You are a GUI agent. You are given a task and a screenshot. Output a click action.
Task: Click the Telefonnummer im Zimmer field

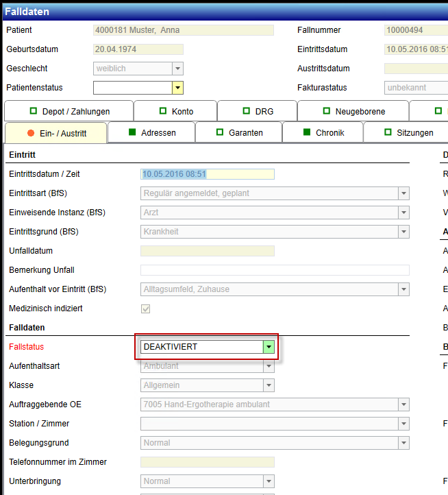pos(207,462)
